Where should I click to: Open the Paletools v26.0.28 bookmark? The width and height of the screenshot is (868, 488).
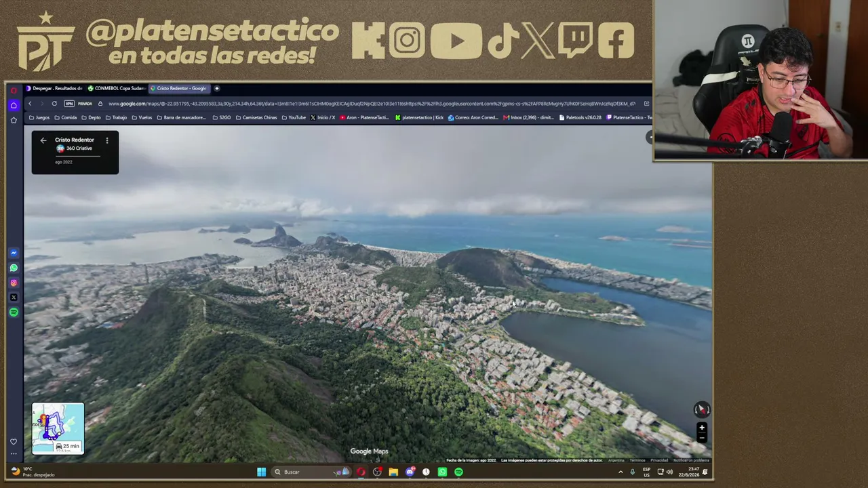pos(580,117)
